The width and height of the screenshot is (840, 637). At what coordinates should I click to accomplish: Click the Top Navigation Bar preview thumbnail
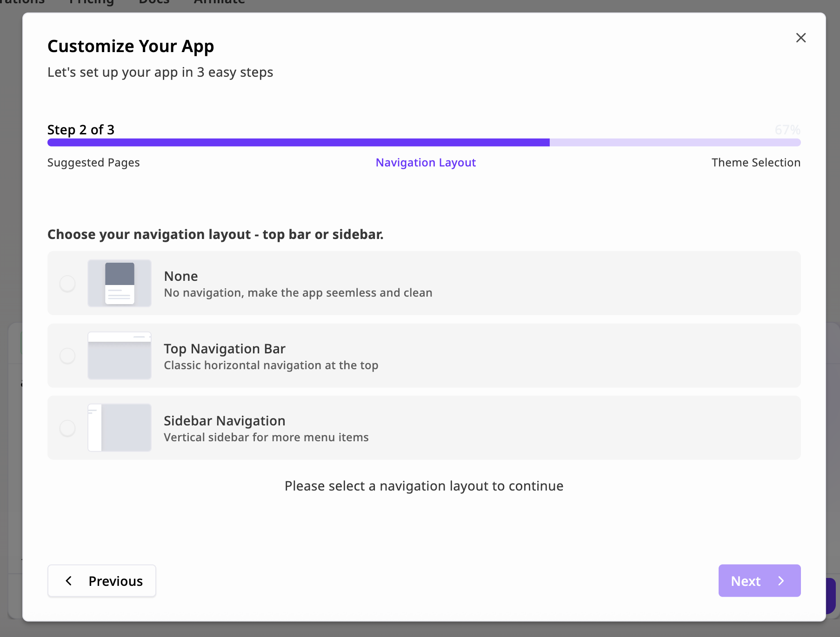[x=119, y=356]
